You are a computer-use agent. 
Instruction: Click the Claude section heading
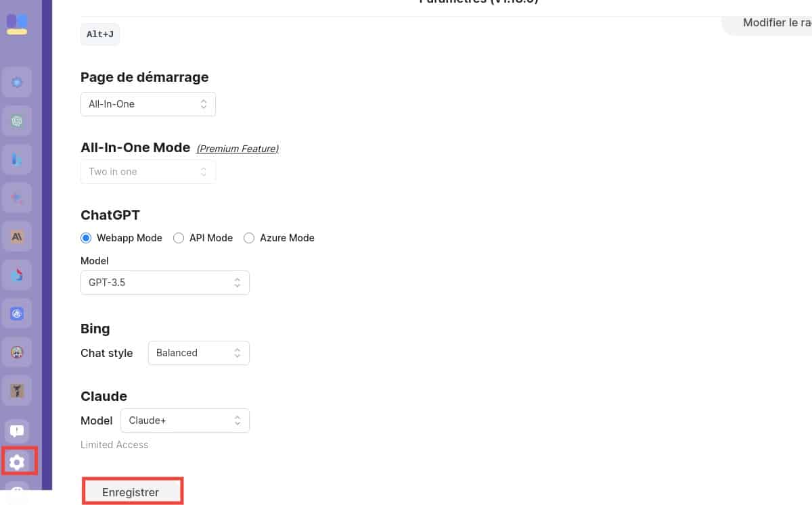104,396
